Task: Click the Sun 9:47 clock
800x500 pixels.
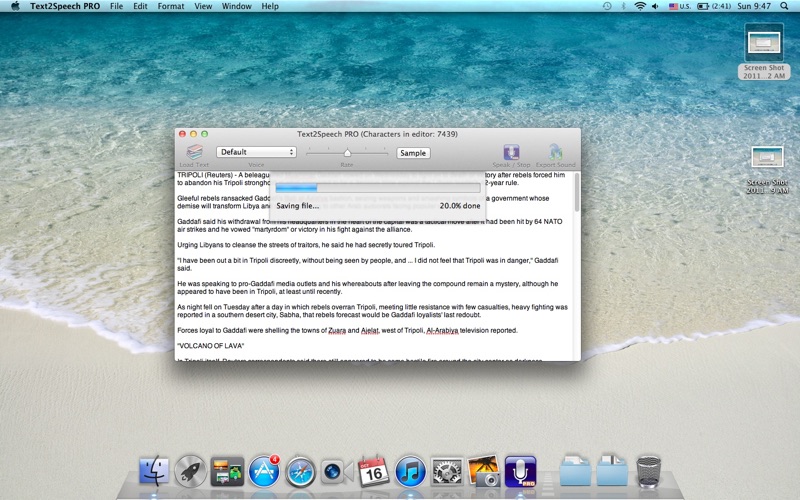Action: pos(754,6)
